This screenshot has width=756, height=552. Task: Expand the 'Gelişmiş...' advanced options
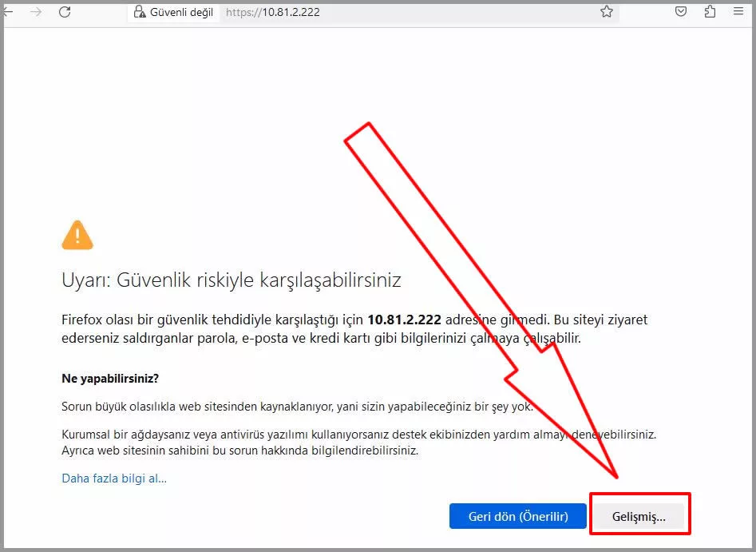(639, 516)
